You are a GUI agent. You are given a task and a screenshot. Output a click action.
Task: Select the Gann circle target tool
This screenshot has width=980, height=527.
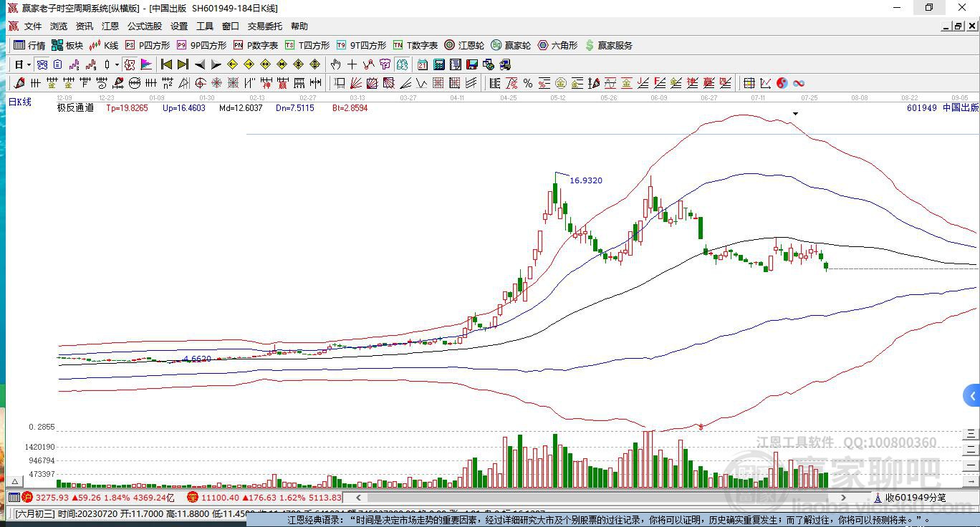click(201, 83)
